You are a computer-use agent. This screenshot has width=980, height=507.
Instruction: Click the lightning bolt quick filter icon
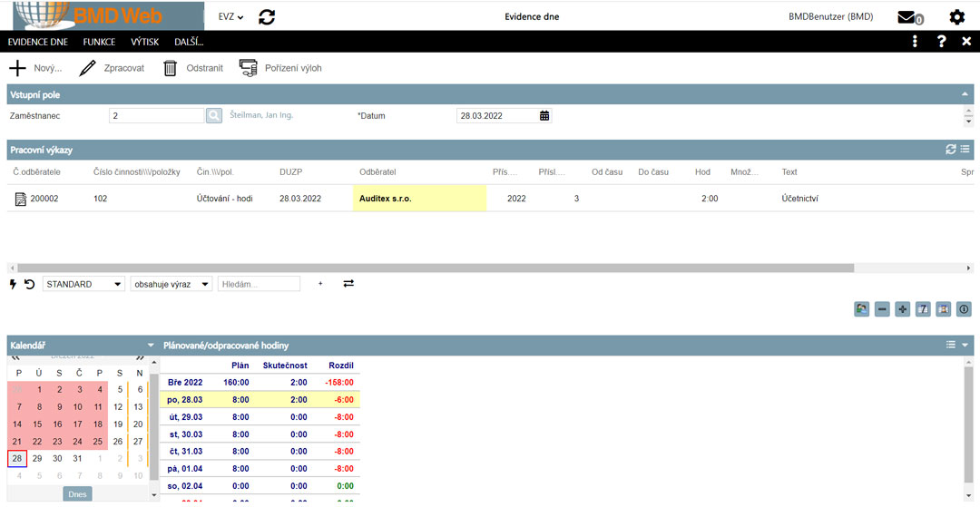click(x=13, y=284)
